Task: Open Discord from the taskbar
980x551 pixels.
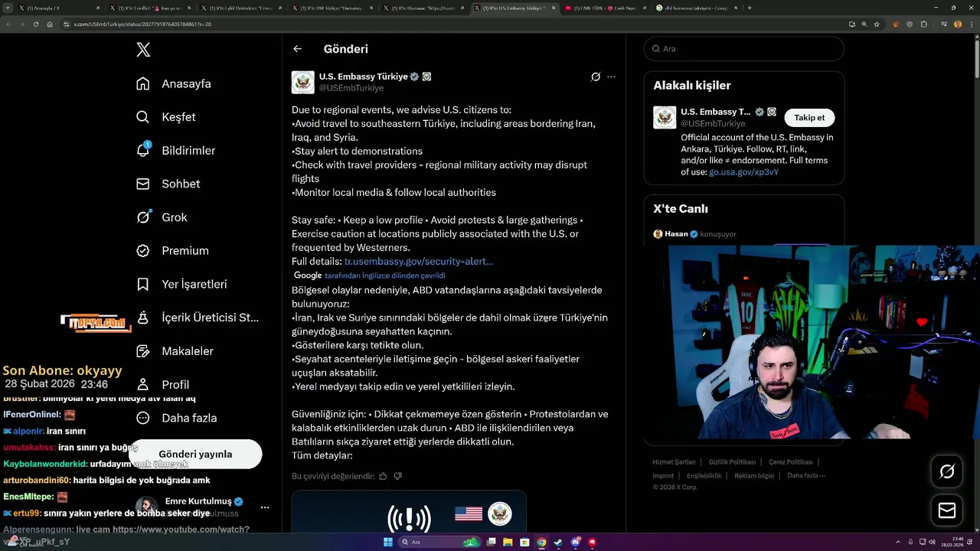Action: click(576, 543)
